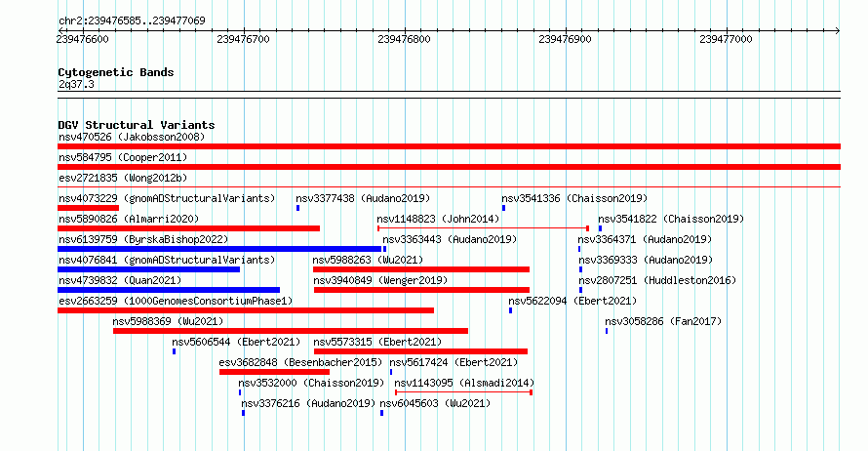
Task: Click esv2663259 (1000GenomesConsortiumPhase1) label
Action: coord(176,301)
